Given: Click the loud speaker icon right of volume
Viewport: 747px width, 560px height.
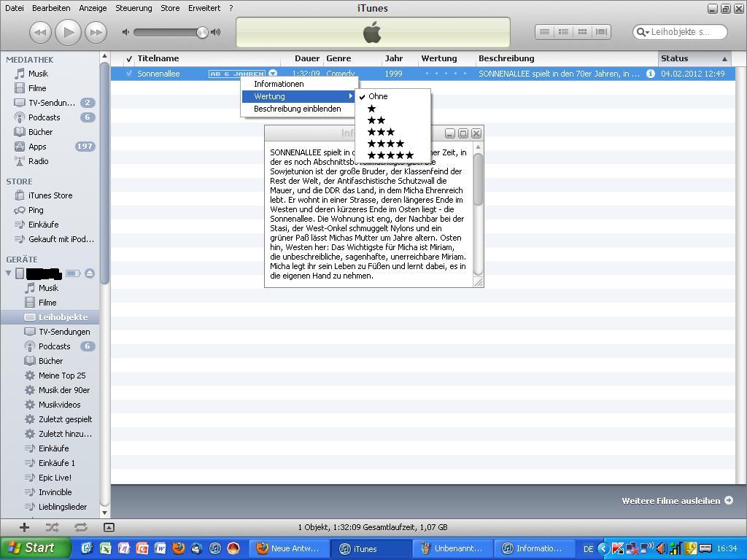Looking at the screenshot, I should pyautogui.click(x=216, y=32).
